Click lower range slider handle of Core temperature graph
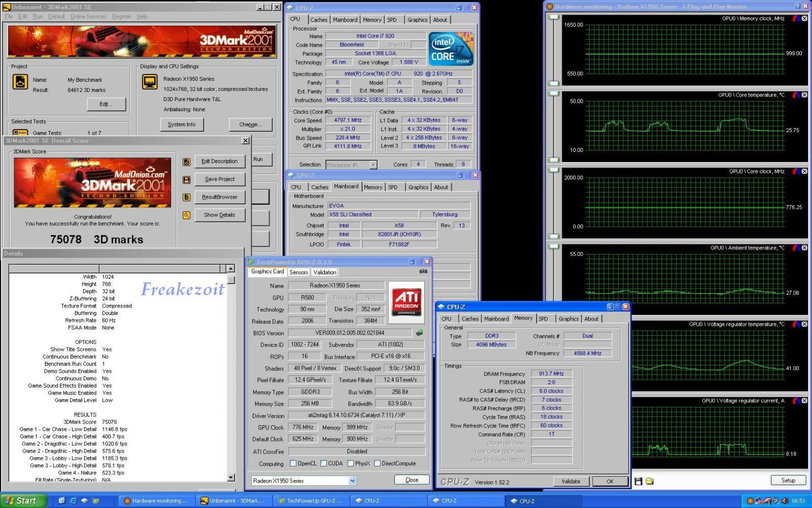This screenshot has height=508, width=812. [554, 160]
